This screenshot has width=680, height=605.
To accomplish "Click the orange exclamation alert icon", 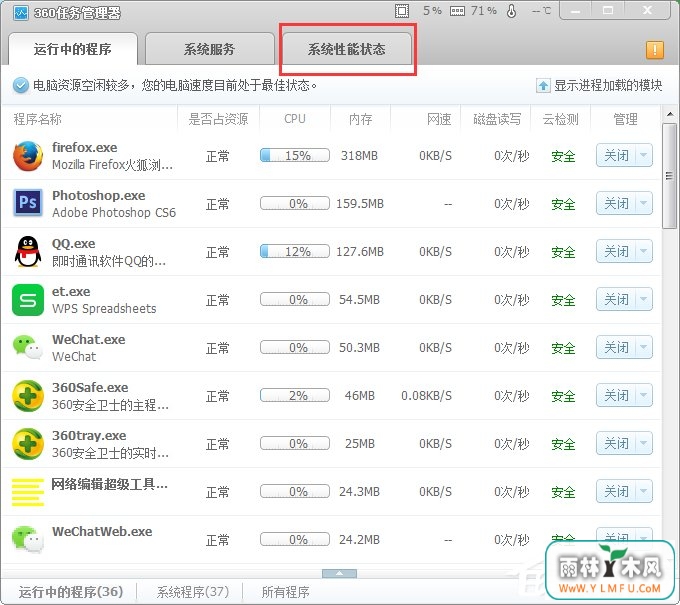I will pyautogui.click(x=654, y=50).
